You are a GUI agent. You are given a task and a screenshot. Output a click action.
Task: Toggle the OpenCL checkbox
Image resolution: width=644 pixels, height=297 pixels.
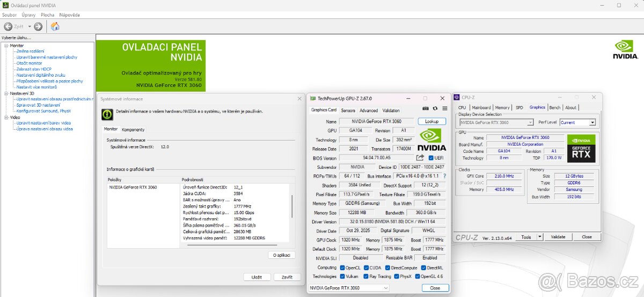(342, 268)
